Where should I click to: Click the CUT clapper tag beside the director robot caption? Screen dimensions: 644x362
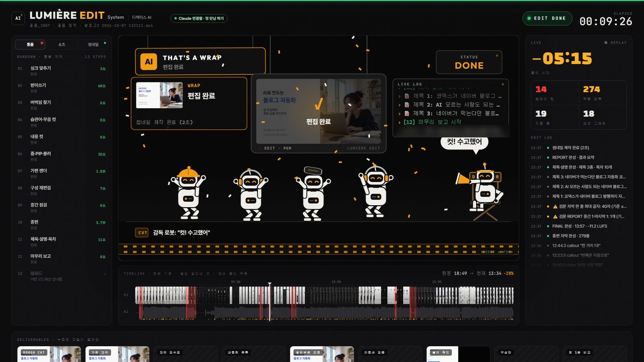[x=142, y=232]
